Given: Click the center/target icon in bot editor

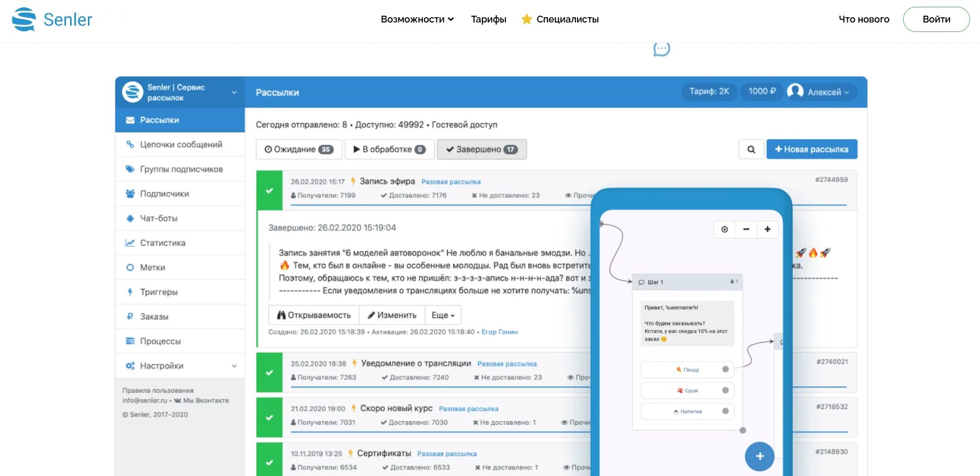Looking at the screenshot, I should coord(725,229).
